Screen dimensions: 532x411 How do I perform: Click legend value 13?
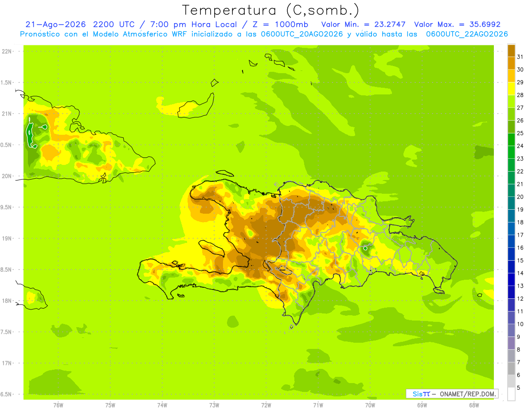click(x=520, y=286)
